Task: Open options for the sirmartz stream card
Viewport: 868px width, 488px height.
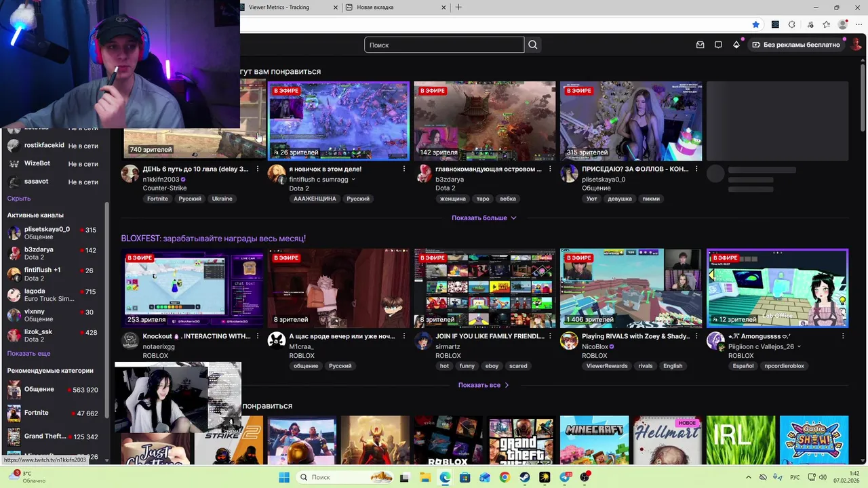Action: 550,336
